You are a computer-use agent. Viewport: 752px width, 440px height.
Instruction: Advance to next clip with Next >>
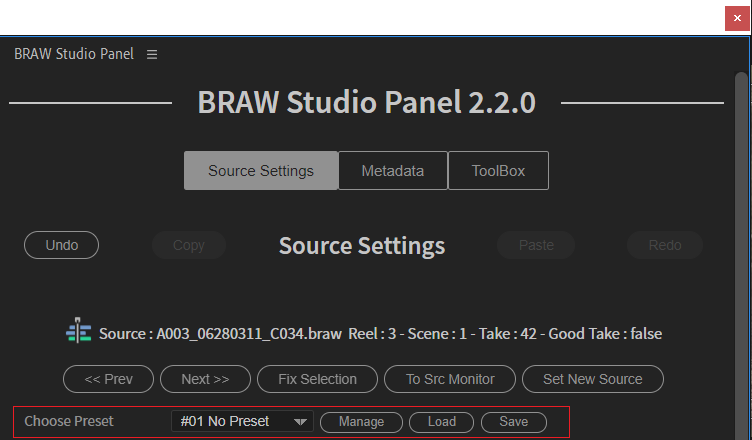(x=205, y=379)
